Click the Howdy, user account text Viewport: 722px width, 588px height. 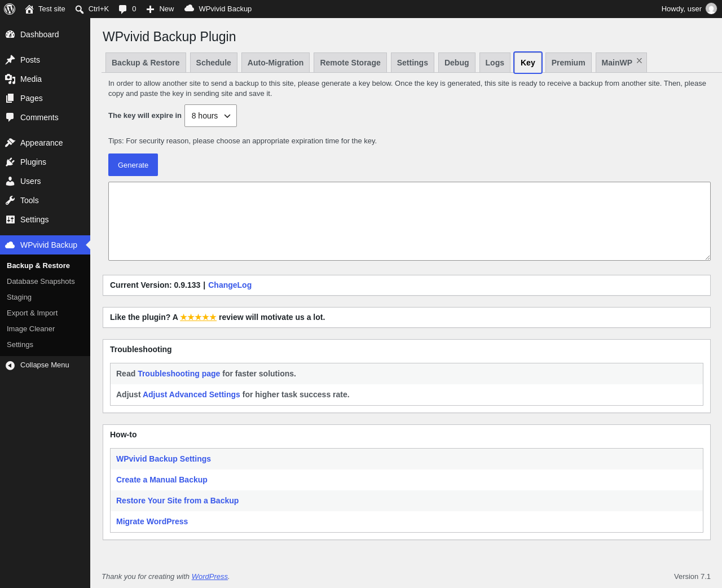coord(681,9)
